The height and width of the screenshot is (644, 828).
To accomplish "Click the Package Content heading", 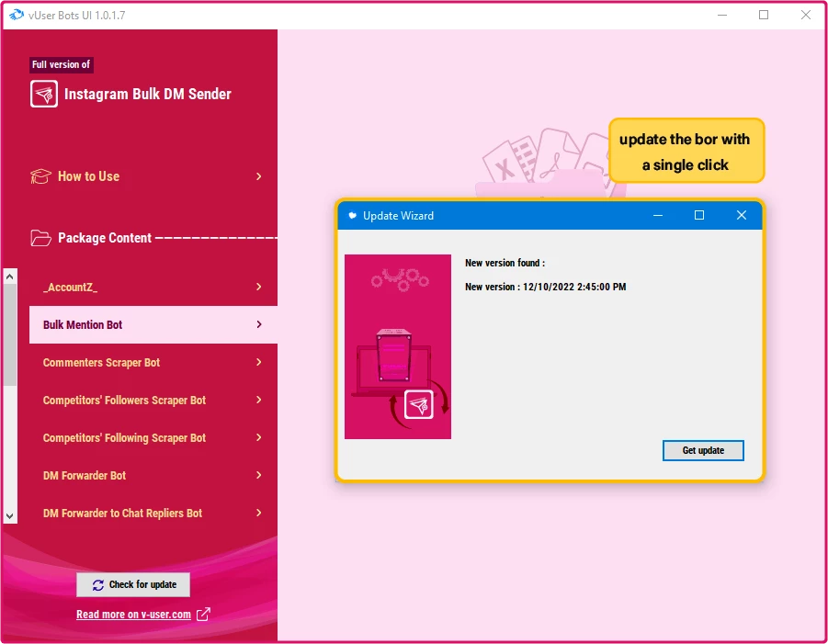I will point(105,238).
